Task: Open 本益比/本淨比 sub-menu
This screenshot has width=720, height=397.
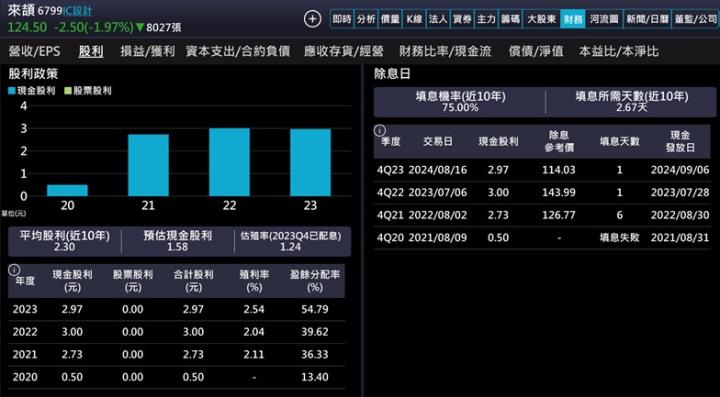Action: tap(619, 51)
